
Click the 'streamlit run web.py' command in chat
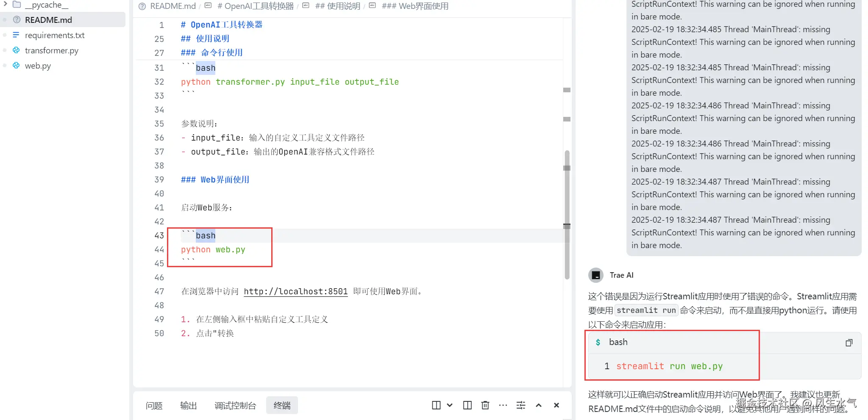(x=670, y=366)
